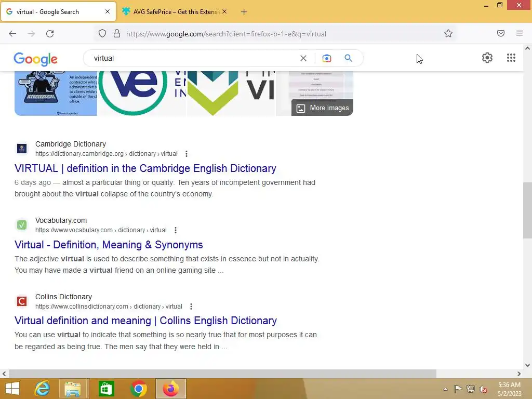Clear the search box with X
This screenshot has height=399, width=532.
tap(303, 58)
